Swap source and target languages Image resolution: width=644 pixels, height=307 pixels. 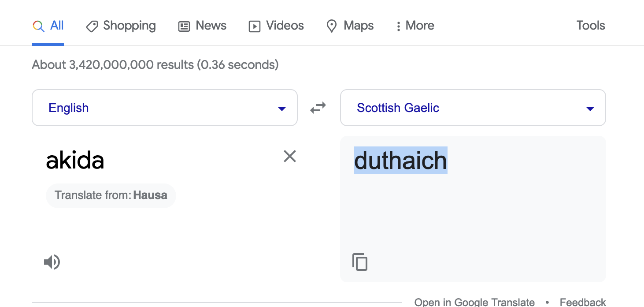click(x=318, y=108)
